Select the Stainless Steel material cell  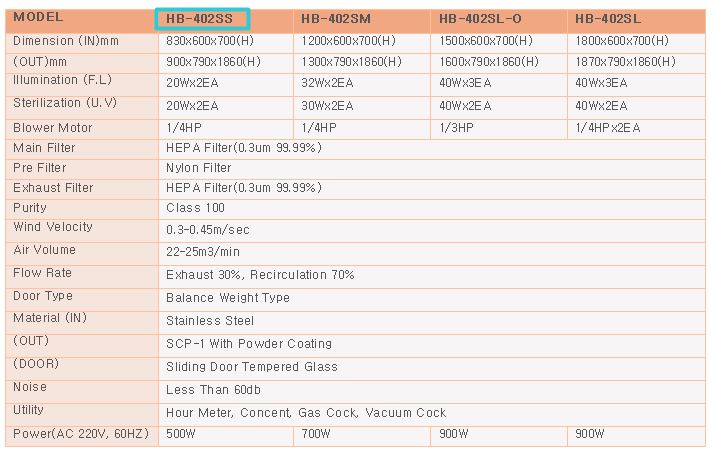(x=210, y=321)
